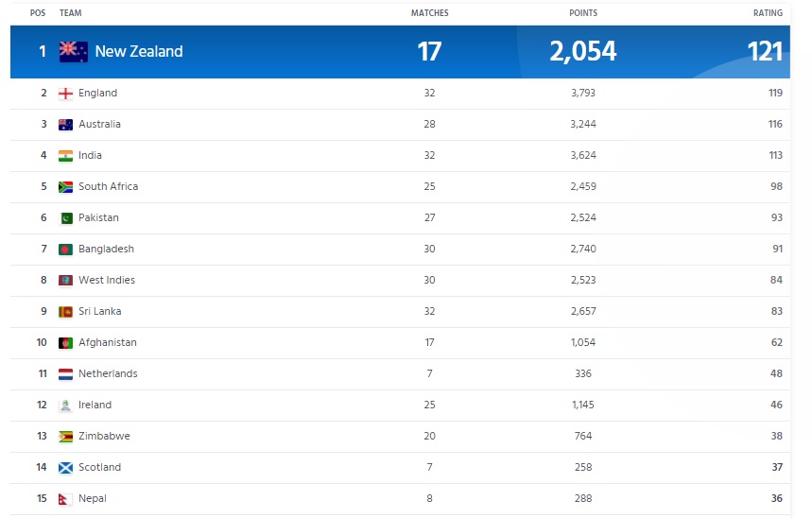Select the Nepal team name
The image size is (812, 518).
[93, 498]
